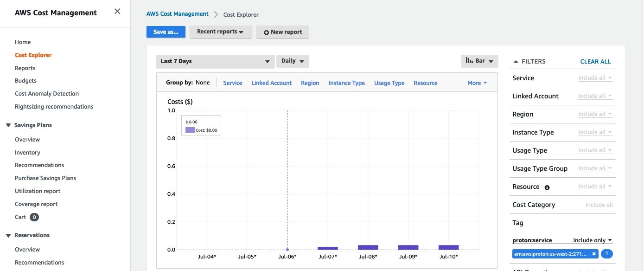Open the Utilization report
This screenshot has width=644, height=271.
pos(38,191)
